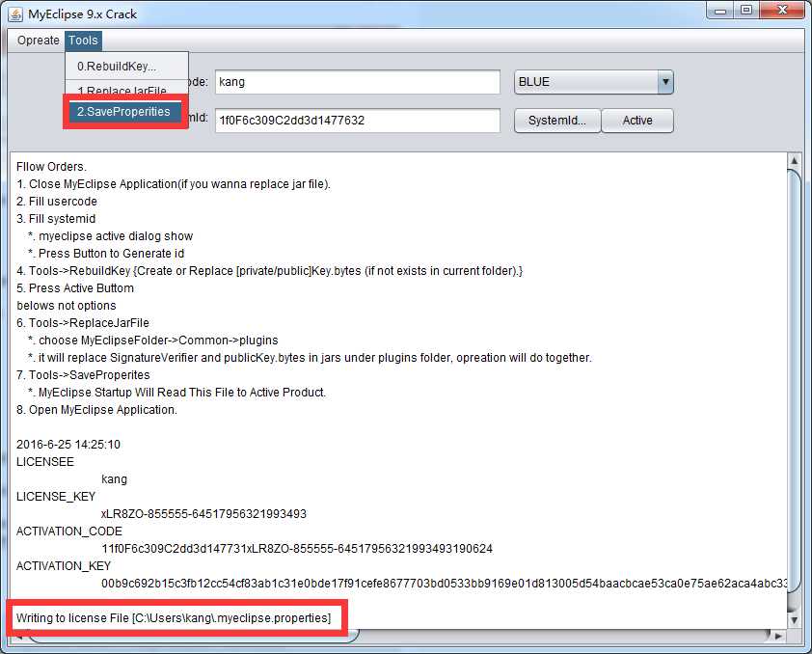The image size is (812, 654).
Task: Click the licensee value kang in log
Action: point(114,479)
